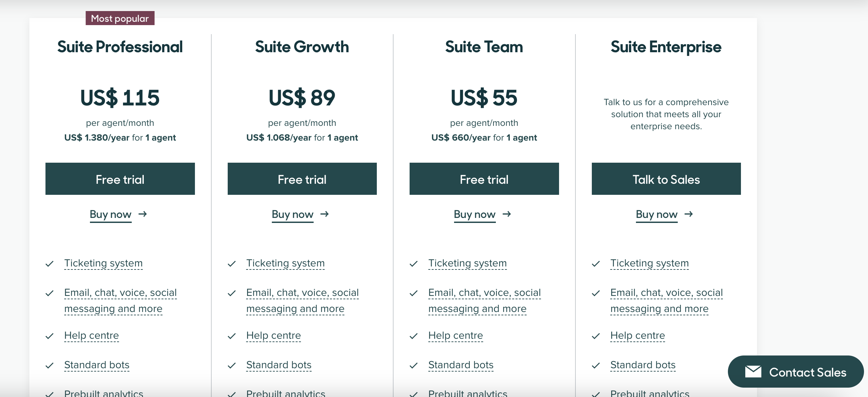Click the arrow next to Suite Enterprise Buy now
868x397 pixels.
click(x=689, y=214)
